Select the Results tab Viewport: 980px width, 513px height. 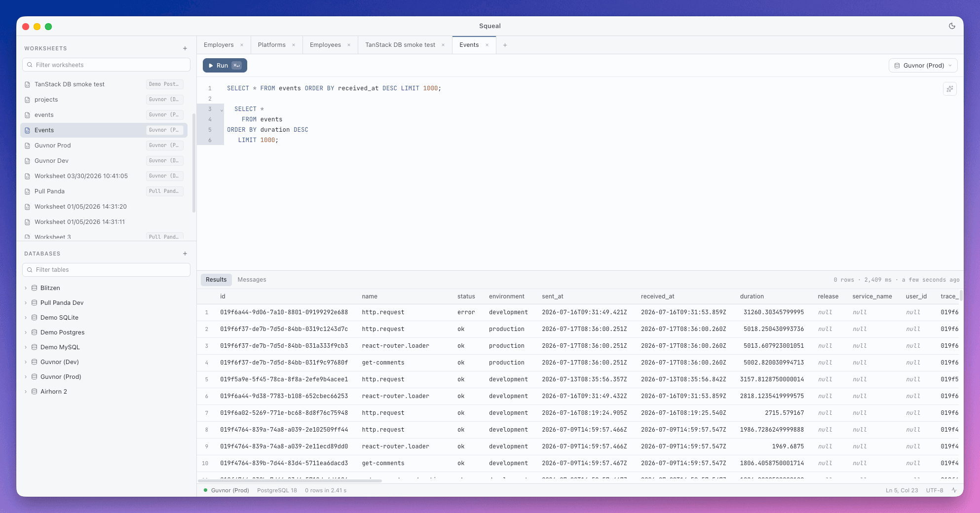tap(216, 280)
